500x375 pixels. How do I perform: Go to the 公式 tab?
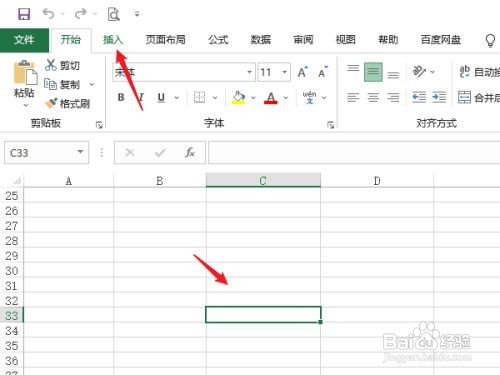[x=218, y=40]
